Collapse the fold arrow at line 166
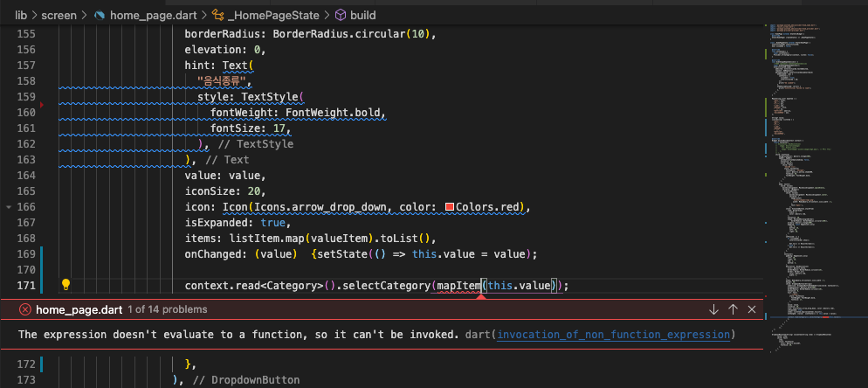 [x=9, y=207]
